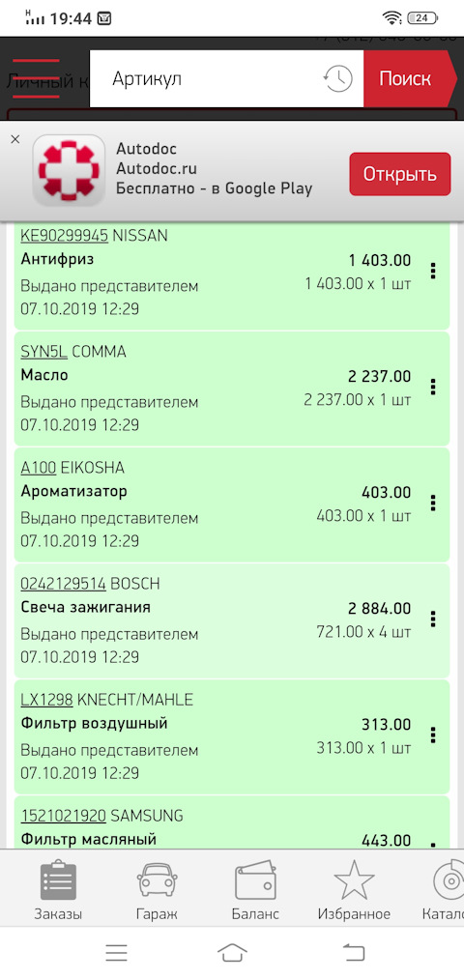Click Открыть button in app banner
The image size is (464, 980).
[x=399, y=174]
